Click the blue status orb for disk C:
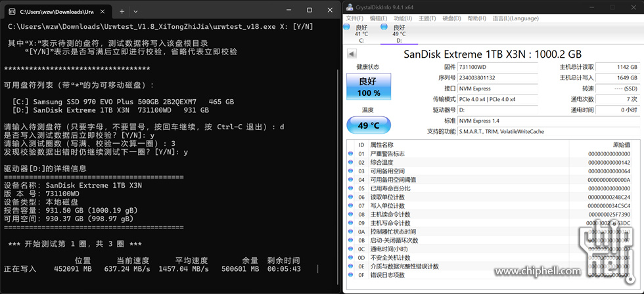This screenshot has width=644, height=294. [x=346, y=27]
